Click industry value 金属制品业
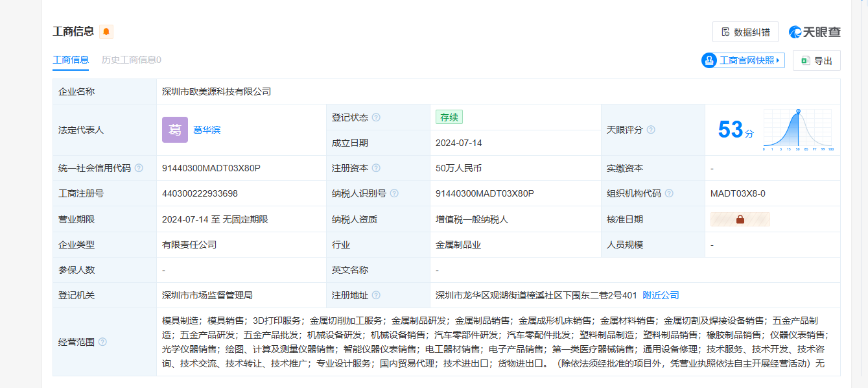868x388 pixels. click(458, 245)
